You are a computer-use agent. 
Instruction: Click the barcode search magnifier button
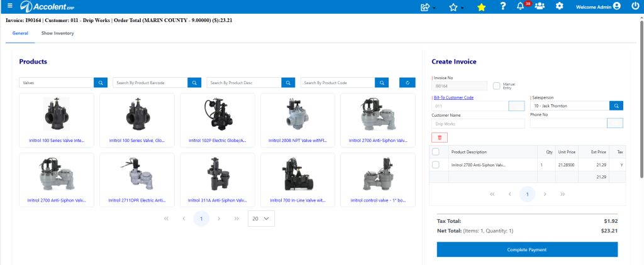point(194,82)
